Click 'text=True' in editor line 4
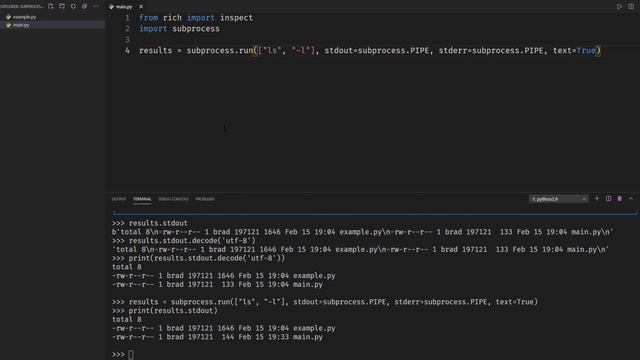Image resolution: width=640 pixels, height=360 pixels. (x=575, y=51)
